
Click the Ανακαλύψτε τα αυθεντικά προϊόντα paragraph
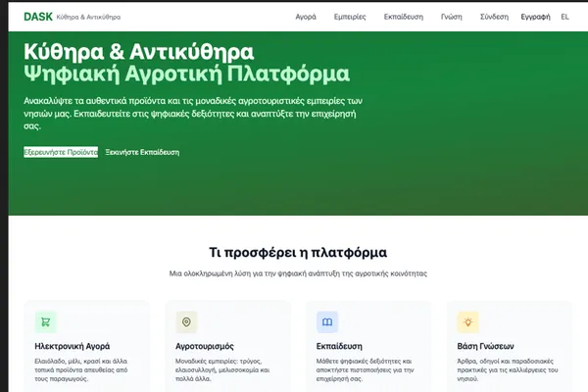193,114
